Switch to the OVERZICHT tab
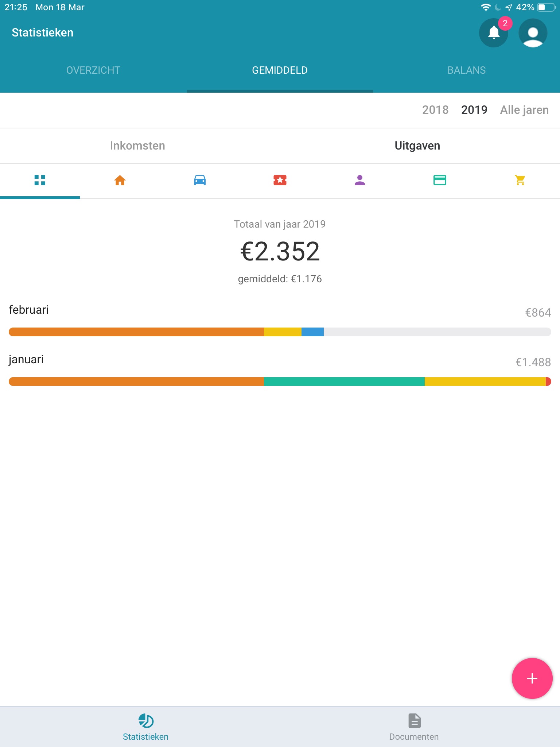This screenshot has height=747, width=560. [93, 70]
